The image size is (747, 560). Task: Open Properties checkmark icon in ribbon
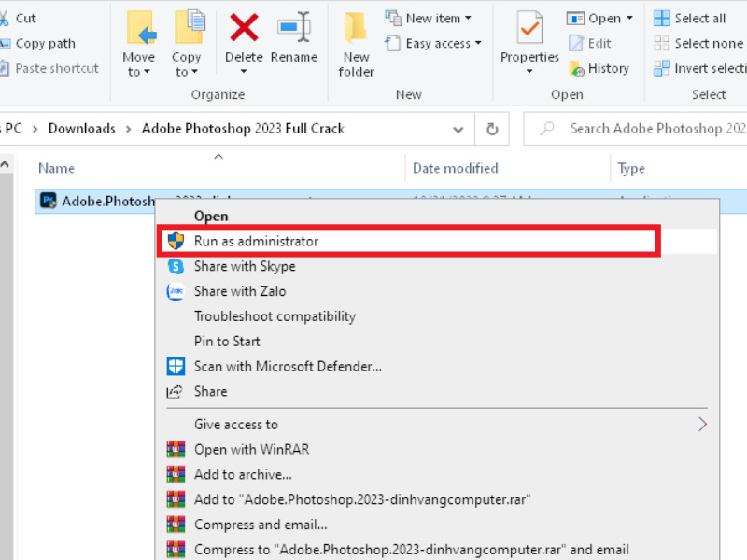click(x=529, y=28)
